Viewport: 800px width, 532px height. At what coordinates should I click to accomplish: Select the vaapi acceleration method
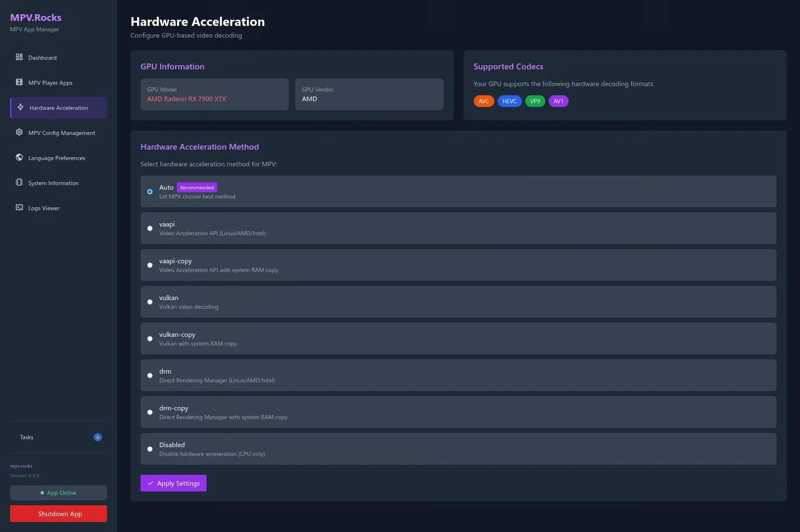pos(150,229)
